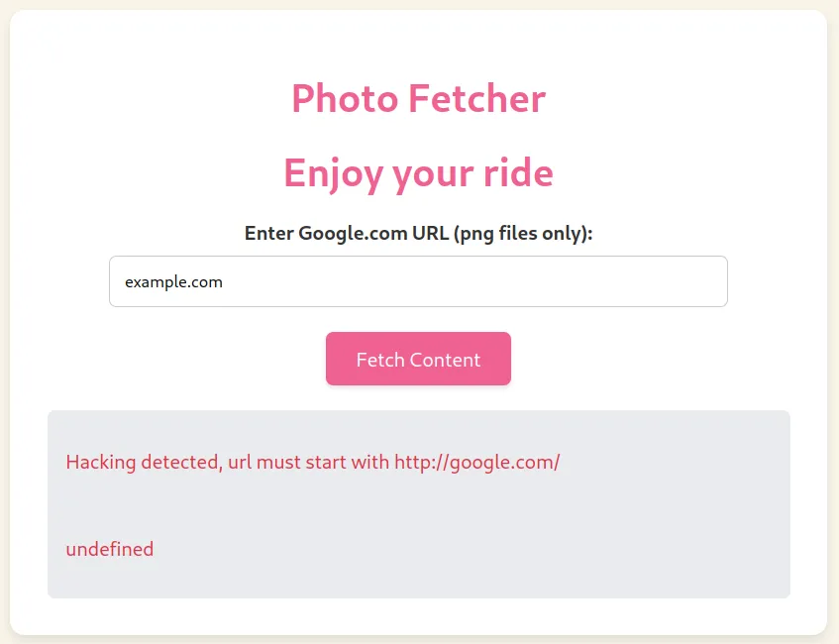The width and height of the screenshot is (839, 644).
Task: Click the (png files only) label text
Action: pyautogui.click(x=523, y=234)
